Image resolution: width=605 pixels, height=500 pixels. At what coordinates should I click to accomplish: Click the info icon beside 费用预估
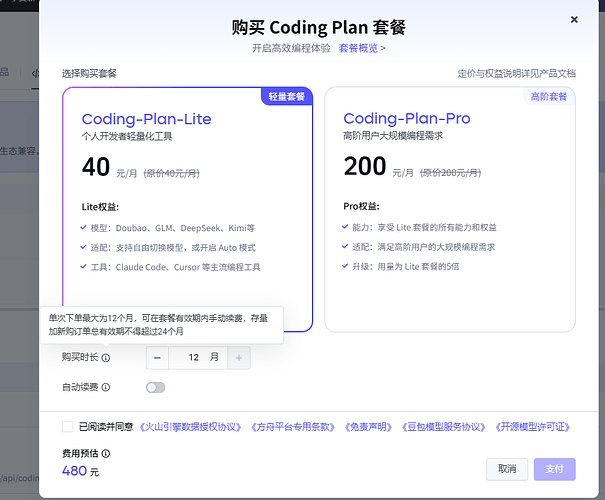(x=106, y=454)
